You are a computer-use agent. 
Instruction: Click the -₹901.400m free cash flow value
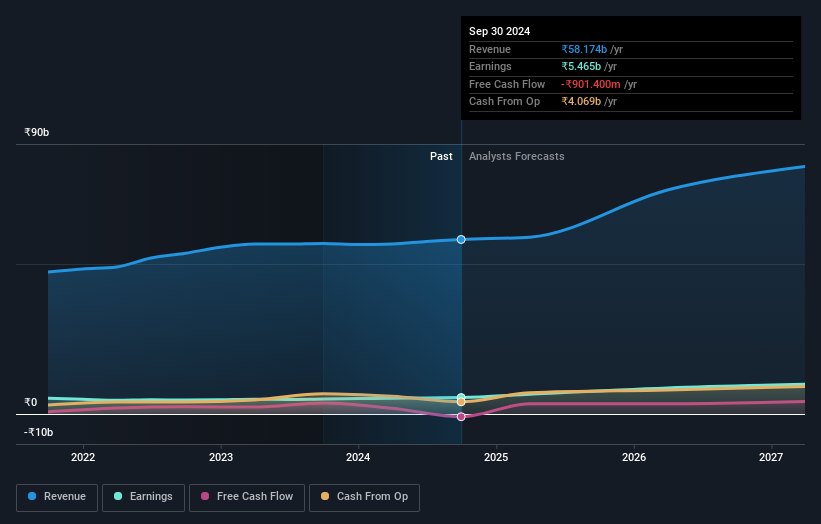591,84
